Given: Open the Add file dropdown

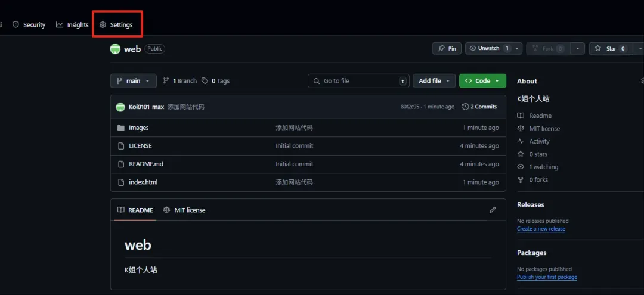Looking at the screenshot, I should pyautogui.click(x=434, y=81).
